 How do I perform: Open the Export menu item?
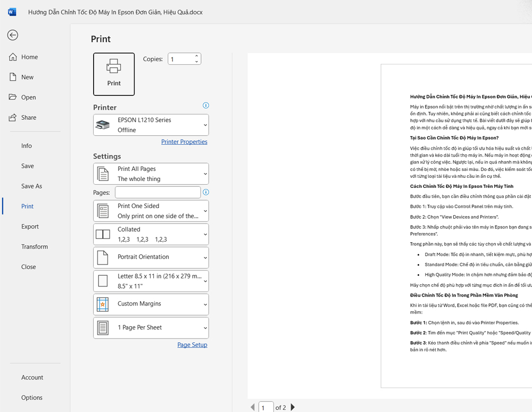[30, 227]
